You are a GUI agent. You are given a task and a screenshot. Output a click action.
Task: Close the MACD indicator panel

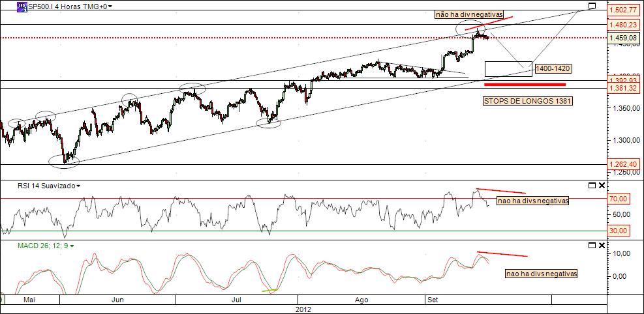point(602,245)
